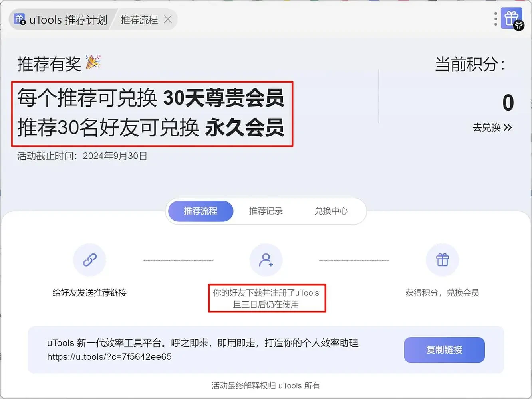Click the 获得积分，兑换会员 step label

(442, 293)
